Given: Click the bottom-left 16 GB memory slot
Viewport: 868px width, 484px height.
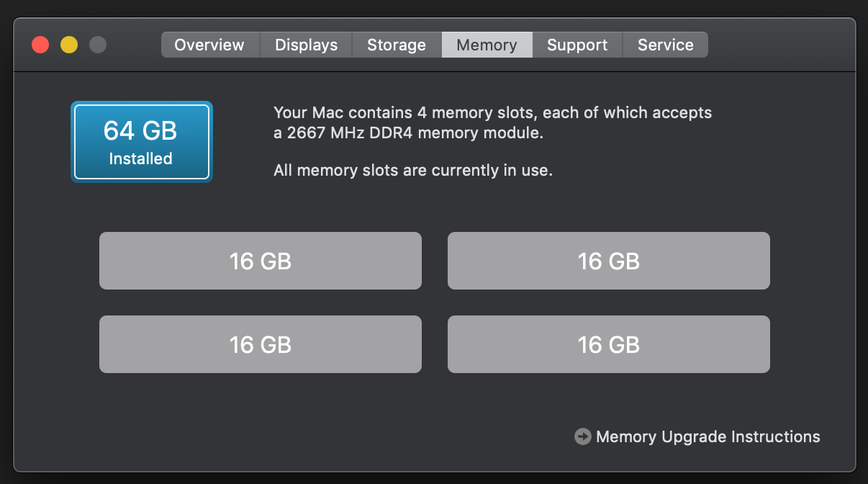Looking at the screenshot, I should 260,344.
